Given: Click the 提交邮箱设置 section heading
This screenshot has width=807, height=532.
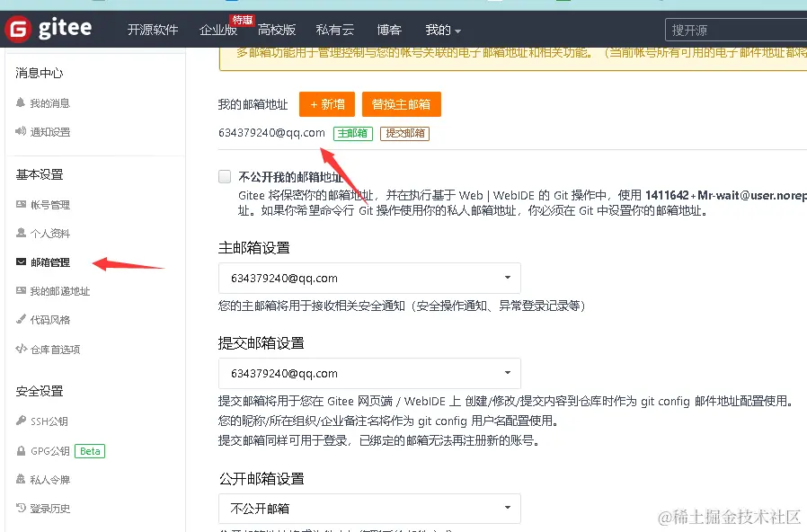Looking at the screenshot, I should click(262, 343).
